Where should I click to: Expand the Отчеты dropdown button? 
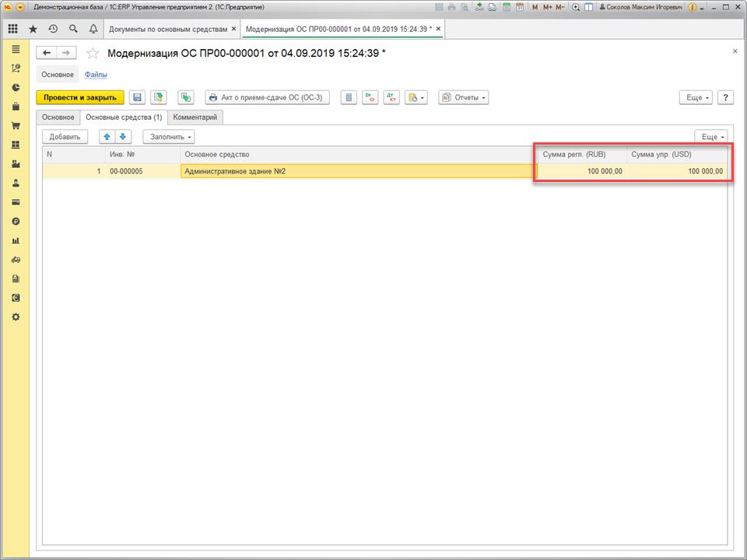tap(464, 98)
